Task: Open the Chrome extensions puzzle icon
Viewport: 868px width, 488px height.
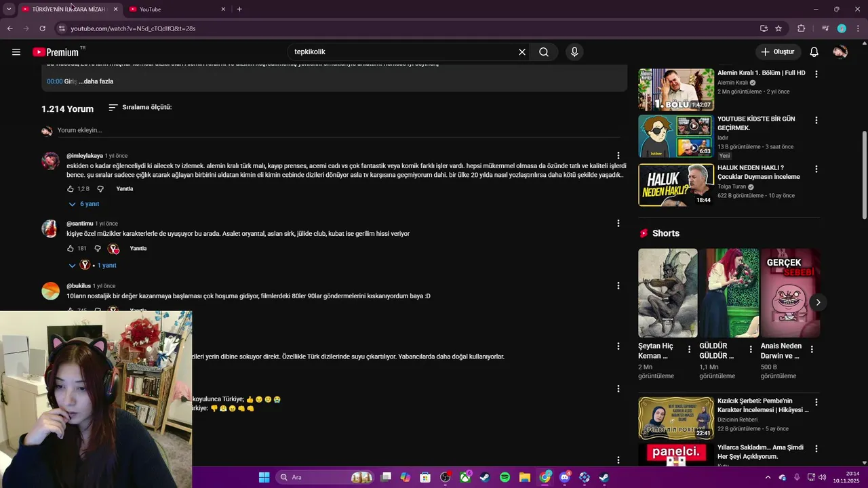Action: point(802,28)
